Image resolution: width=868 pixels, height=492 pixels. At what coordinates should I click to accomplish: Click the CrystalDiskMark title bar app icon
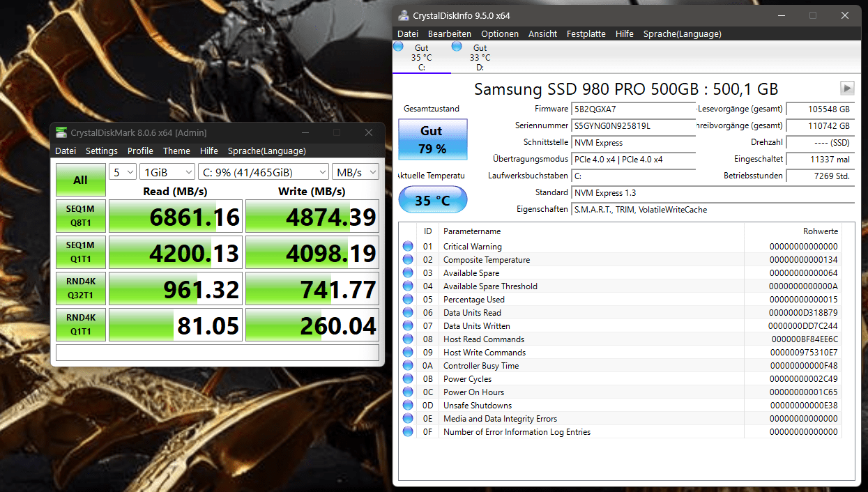point(61,132)
